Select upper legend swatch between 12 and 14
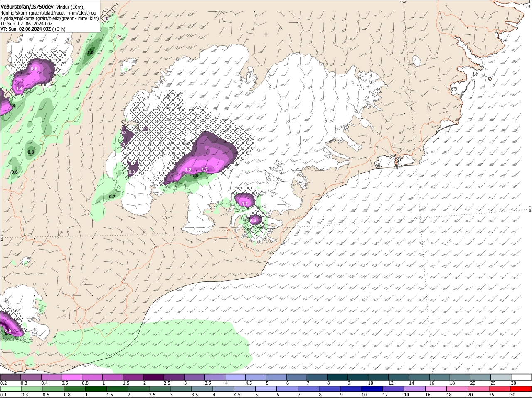Image resolution: width=532 pixels, height=398 pixels. [399, 377]
